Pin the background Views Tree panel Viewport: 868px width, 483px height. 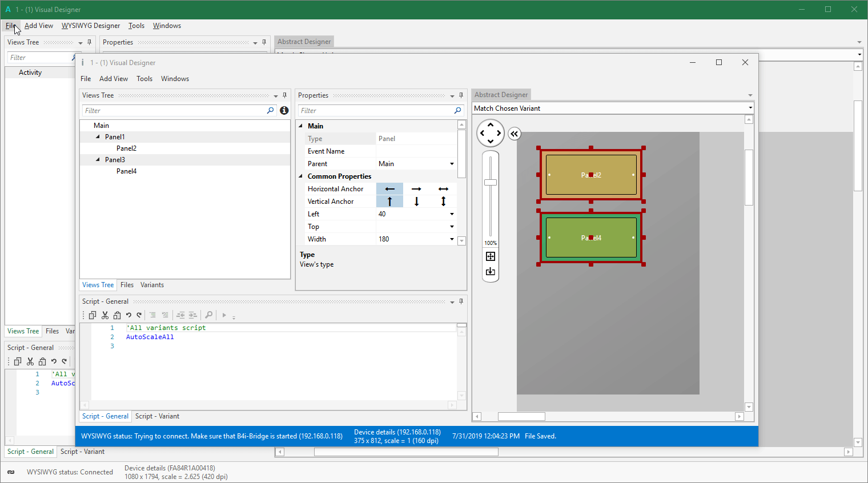tap(89, 42)
